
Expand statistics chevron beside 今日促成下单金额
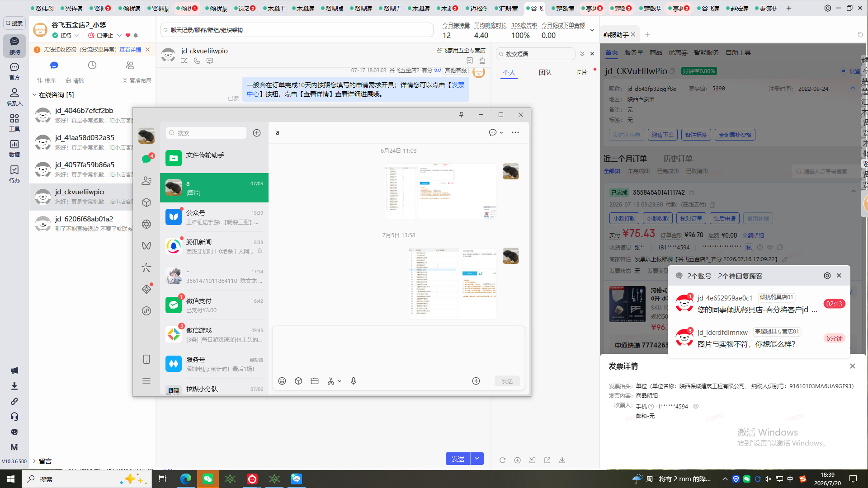(x=592, y=30)
